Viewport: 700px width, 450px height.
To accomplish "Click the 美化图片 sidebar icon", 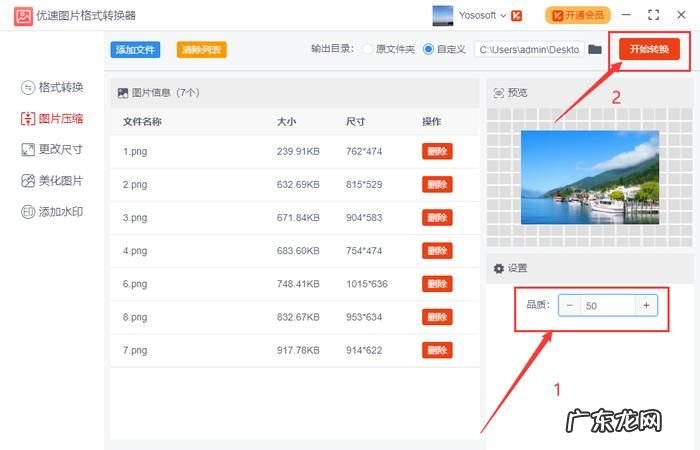I will [x=28, y=181].
